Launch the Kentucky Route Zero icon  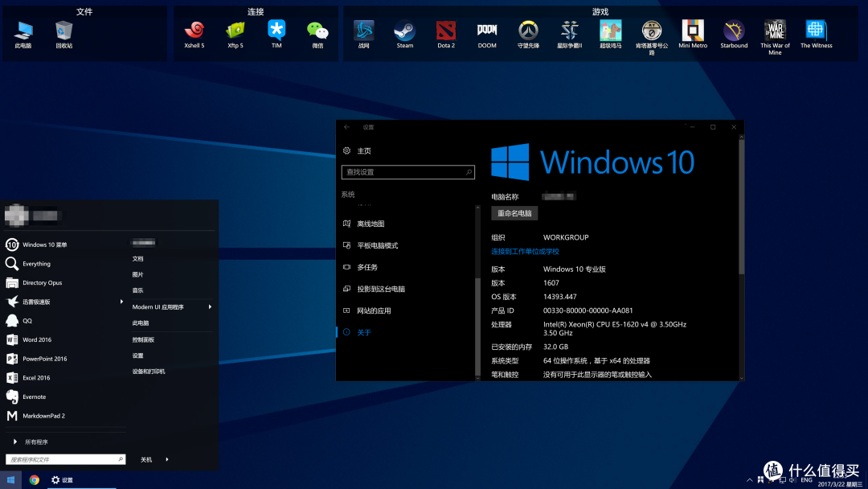coord(652,38)
